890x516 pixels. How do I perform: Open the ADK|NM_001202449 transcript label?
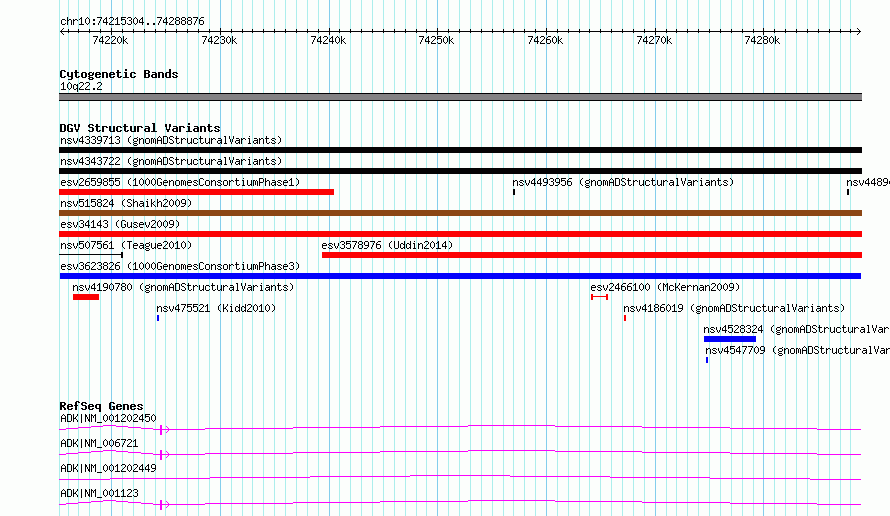[x=108, y=468]
